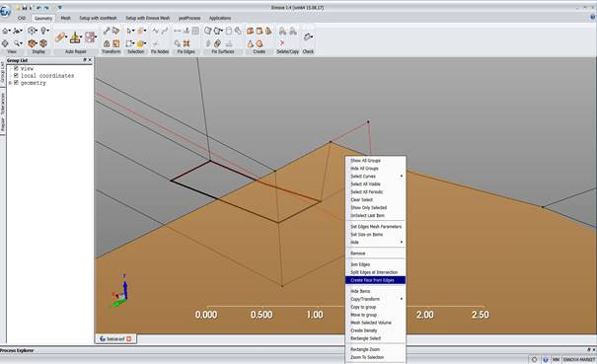Click the arrow pointer Selection tool icon
Image resolution: width=597 pixels, height=364 pixels.
click(x=130, y=31)
